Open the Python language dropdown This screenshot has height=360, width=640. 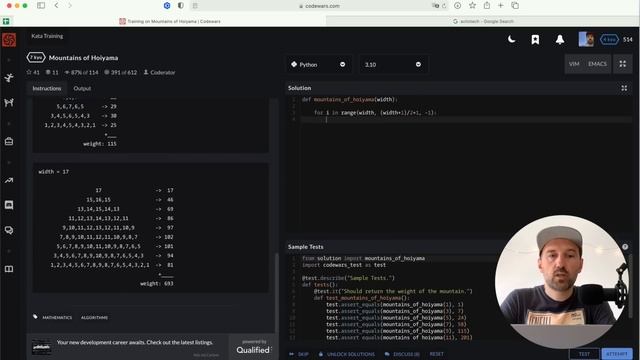(318, 64)
